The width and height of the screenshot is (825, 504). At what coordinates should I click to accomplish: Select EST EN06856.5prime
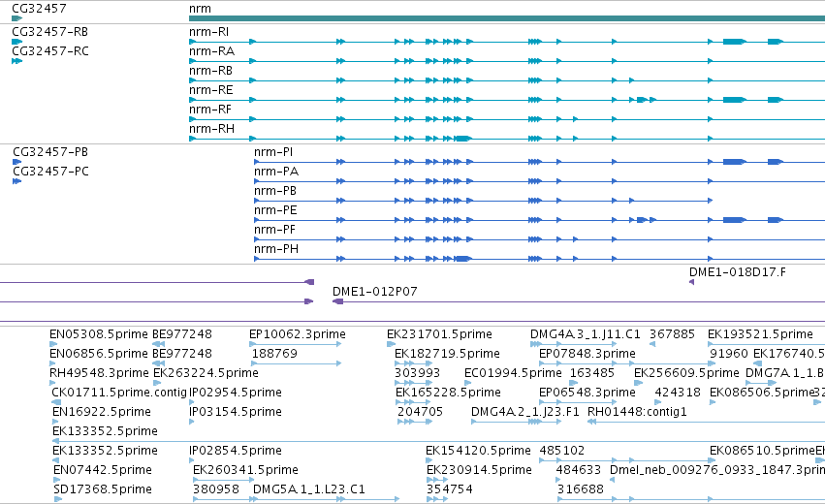tap(98, 354)
